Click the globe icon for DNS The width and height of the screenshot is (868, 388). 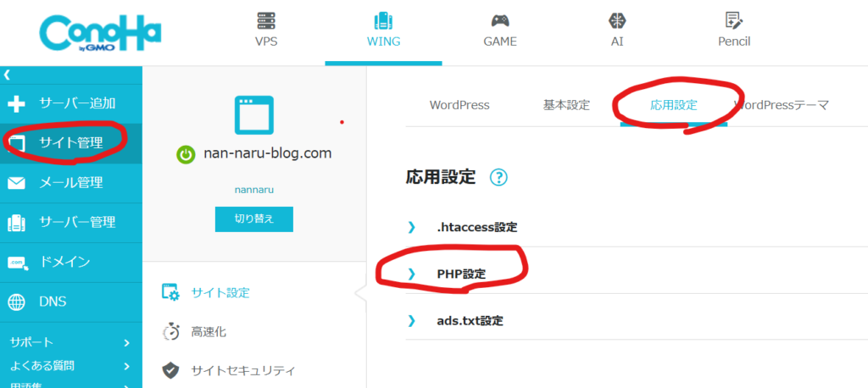point(17,302)
